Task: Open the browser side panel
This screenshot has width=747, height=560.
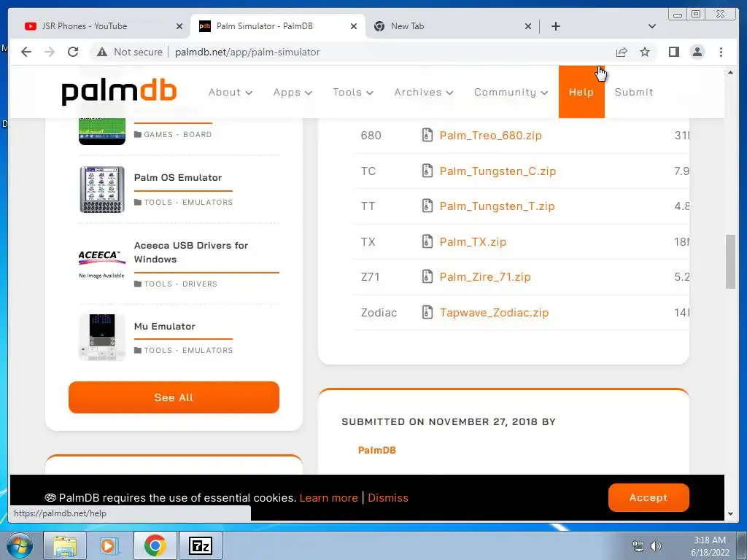Action: coord(673,52)
